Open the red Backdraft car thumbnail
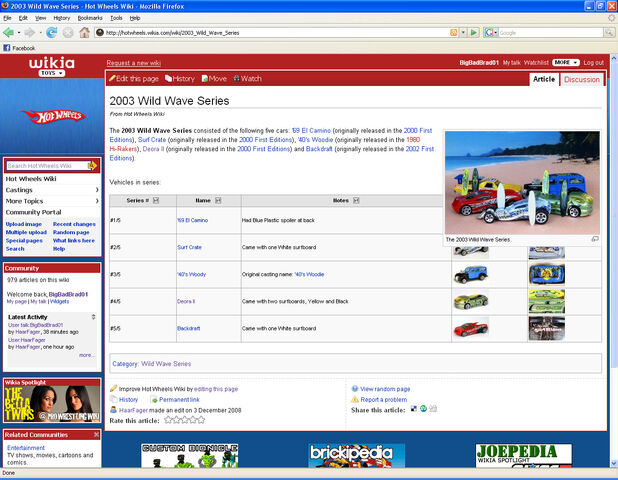This screenshot has height=480, width=618. tap(471, 328)
